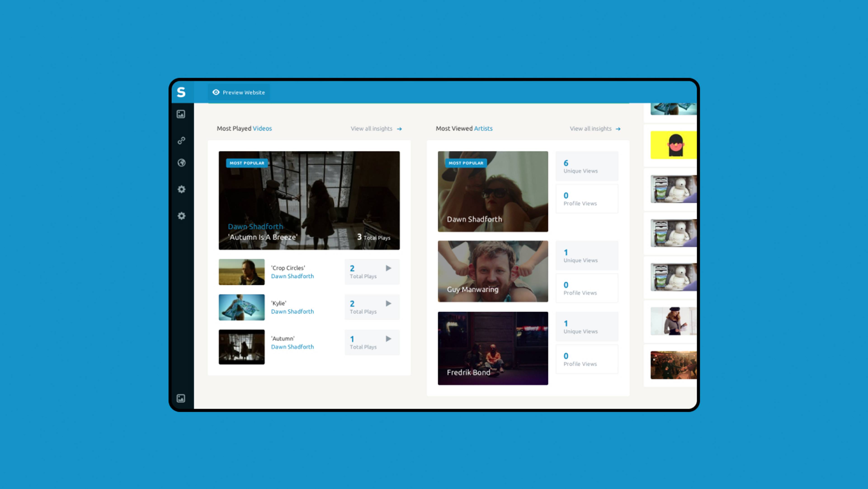Click Dawn Shadforth link under 'Kylie'

coord(292,312)
